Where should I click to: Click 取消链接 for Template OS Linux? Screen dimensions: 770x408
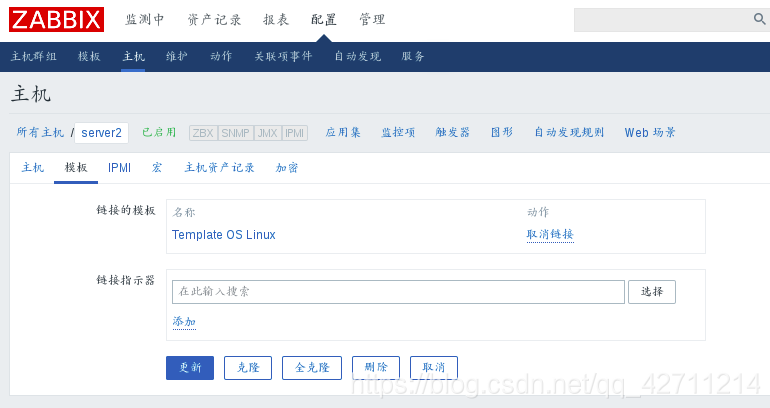coord(550,234)
